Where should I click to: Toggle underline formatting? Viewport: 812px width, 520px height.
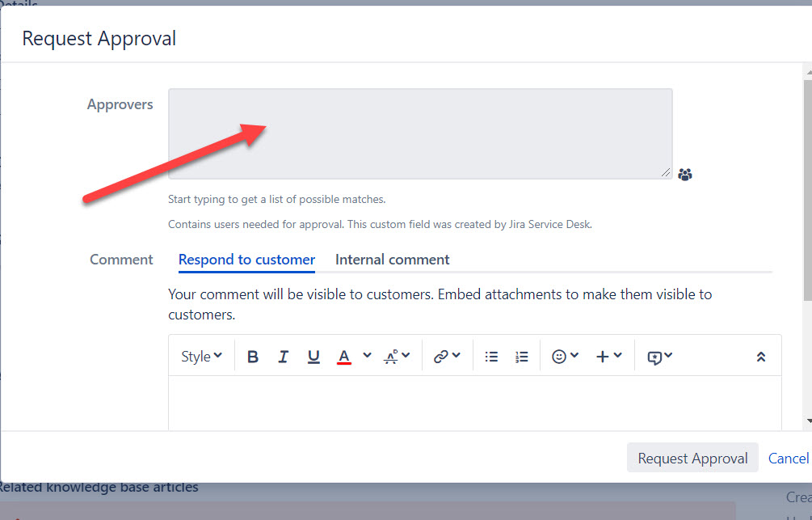click(313, 357)
